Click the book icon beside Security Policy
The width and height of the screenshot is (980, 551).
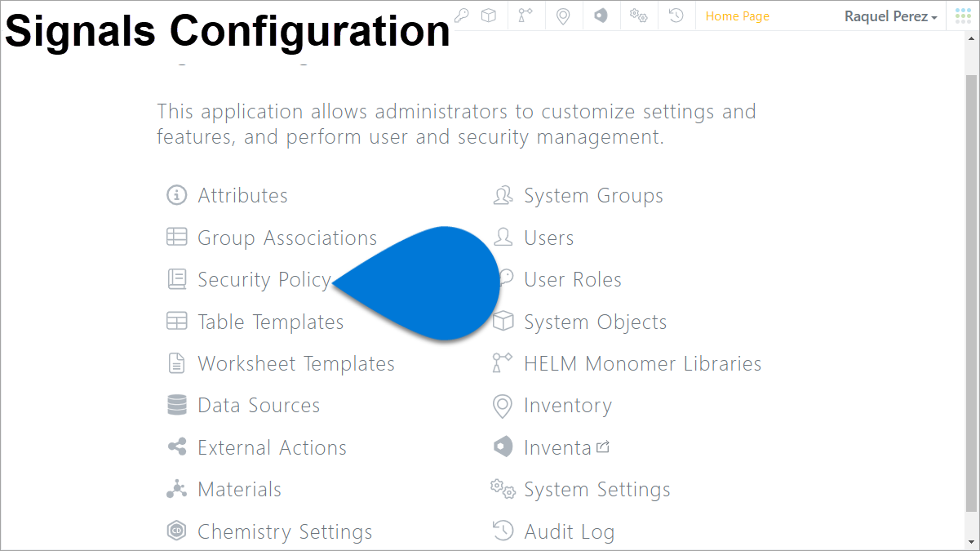(x=176, y=279)
